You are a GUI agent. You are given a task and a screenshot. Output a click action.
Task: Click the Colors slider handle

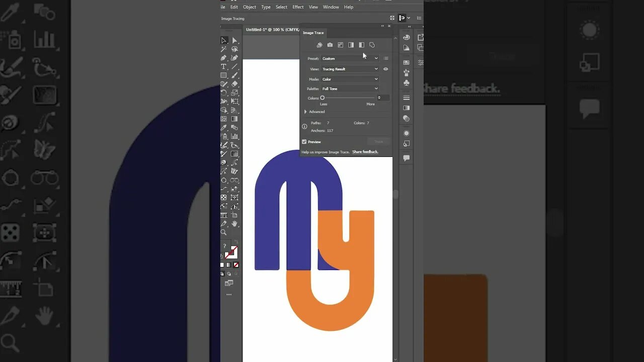(x=323, y=98)
